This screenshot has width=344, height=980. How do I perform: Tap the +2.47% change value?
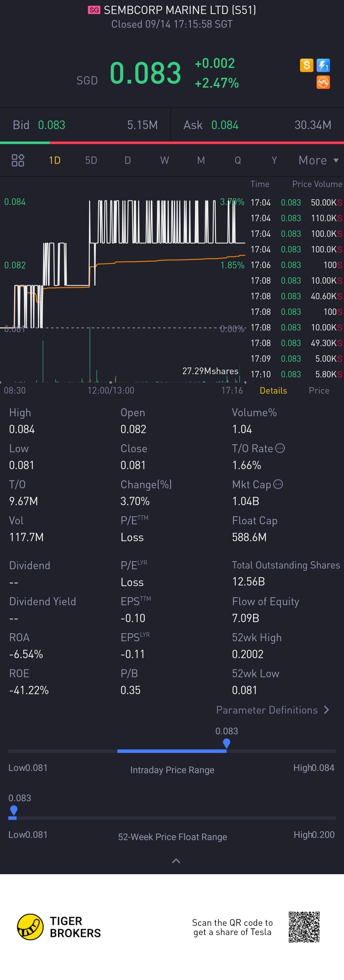click(217, 83)
